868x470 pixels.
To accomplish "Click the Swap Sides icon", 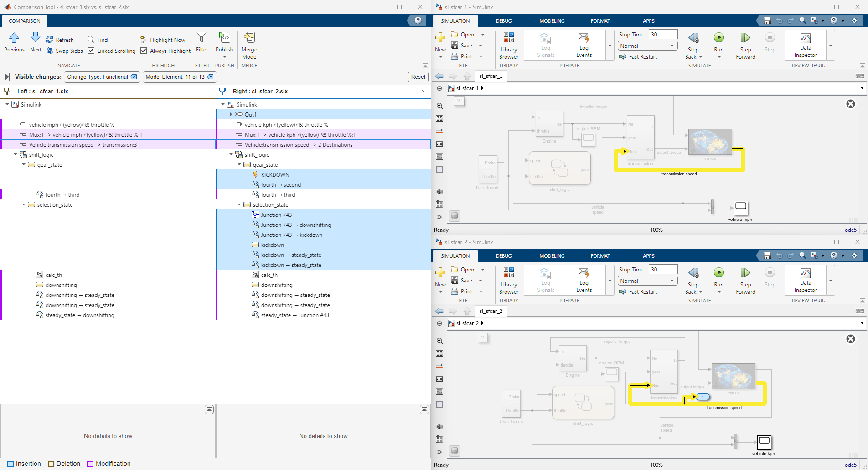I will [x=50, y=51].
